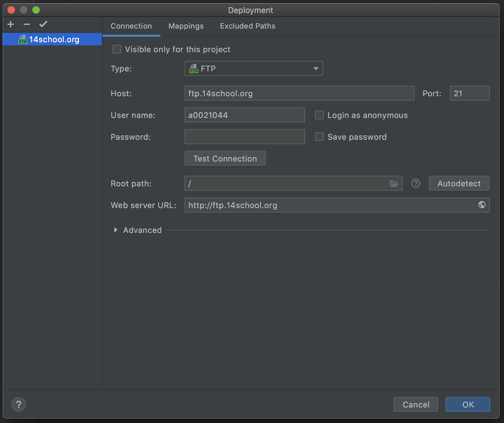Image resolution: width=504 pixels, height=423 pixels.
Task: Click the question mark icon beside Root path
Action: click(x=415, y=183)
